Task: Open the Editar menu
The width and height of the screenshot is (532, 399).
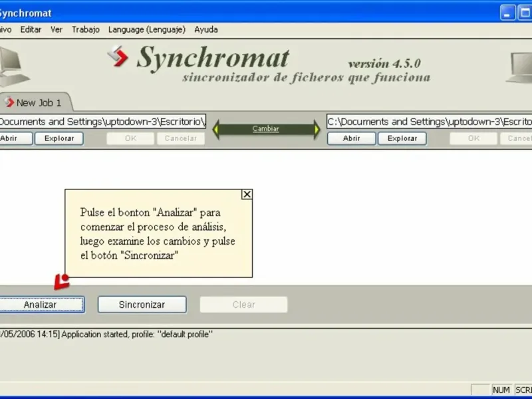Action: pyautogui.click(x=31, y=29)
